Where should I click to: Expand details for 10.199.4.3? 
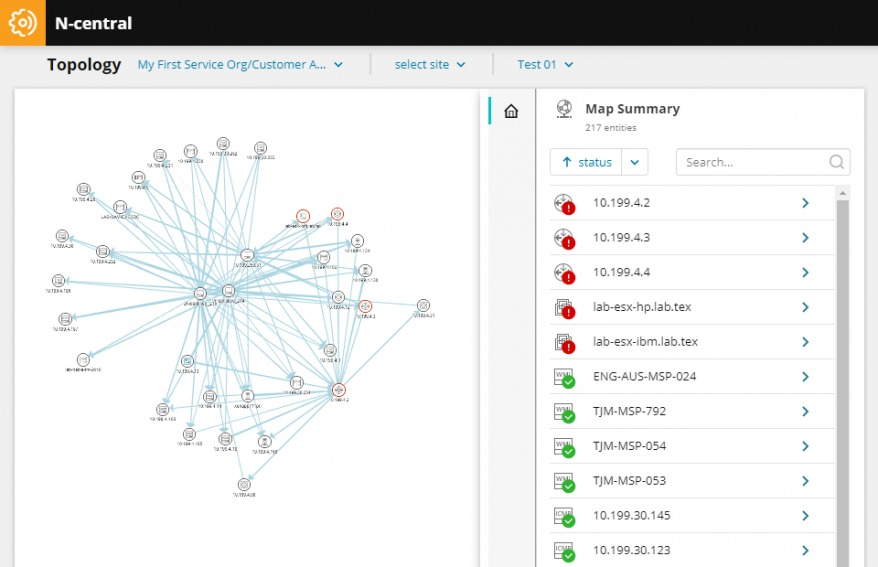[x=805, y=238]
